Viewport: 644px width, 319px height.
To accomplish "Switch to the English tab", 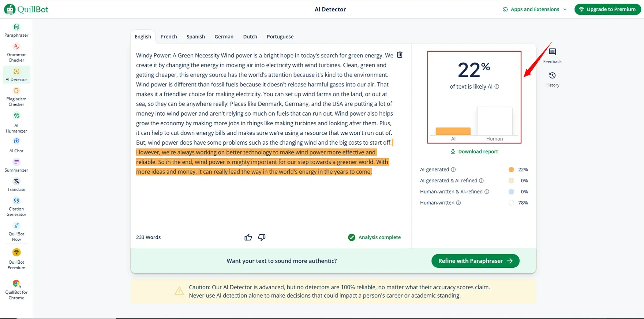I will (x=143, y=37).
